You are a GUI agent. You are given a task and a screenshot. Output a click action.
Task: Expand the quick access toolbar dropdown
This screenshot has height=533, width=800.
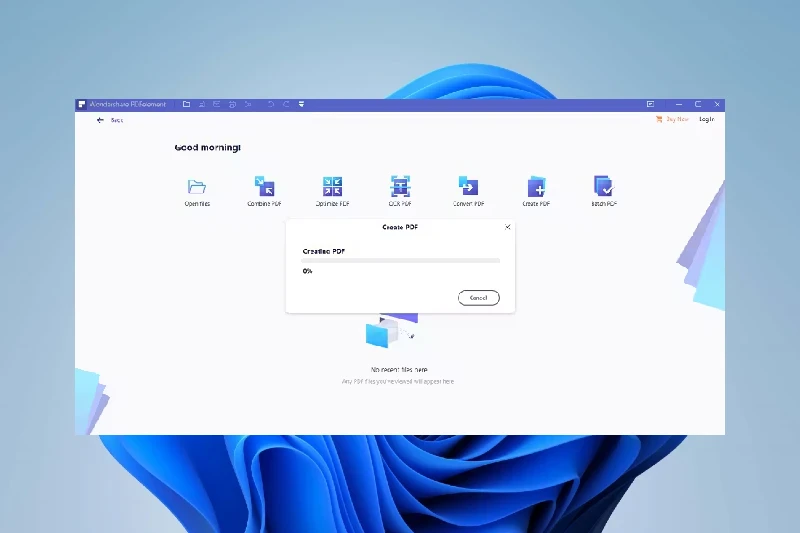pos(301,104)
